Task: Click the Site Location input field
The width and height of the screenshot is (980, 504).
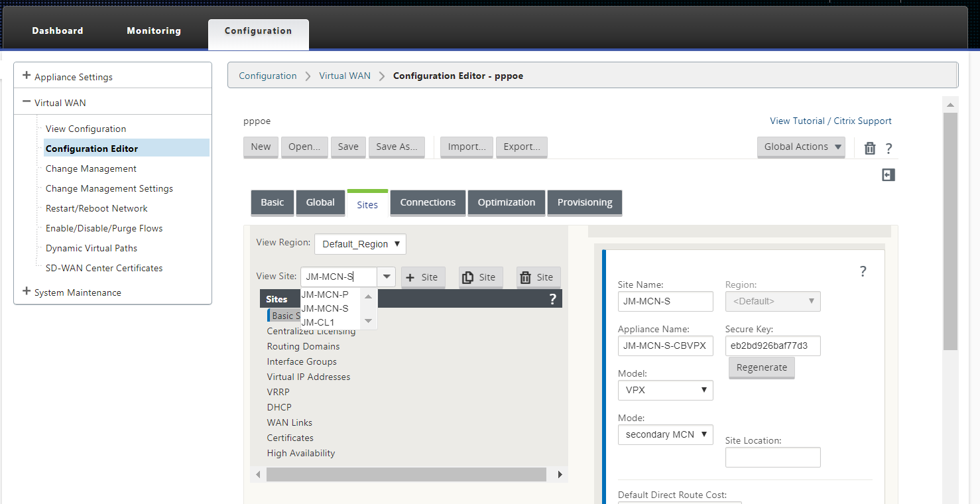Action: tap(772, 457)
